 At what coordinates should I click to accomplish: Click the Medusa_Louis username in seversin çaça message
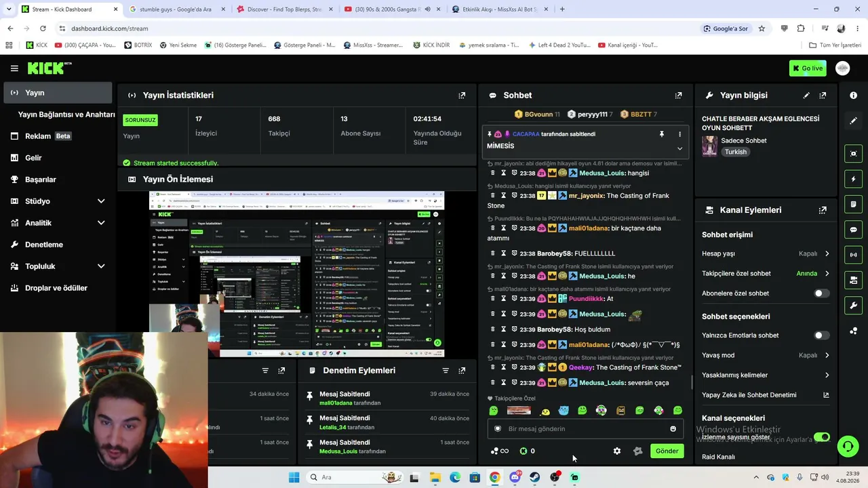click(602, 383)
